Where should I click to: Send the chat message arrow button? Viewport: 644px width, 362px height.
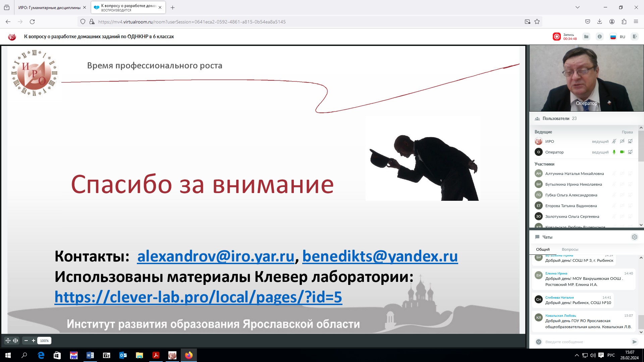634,342
